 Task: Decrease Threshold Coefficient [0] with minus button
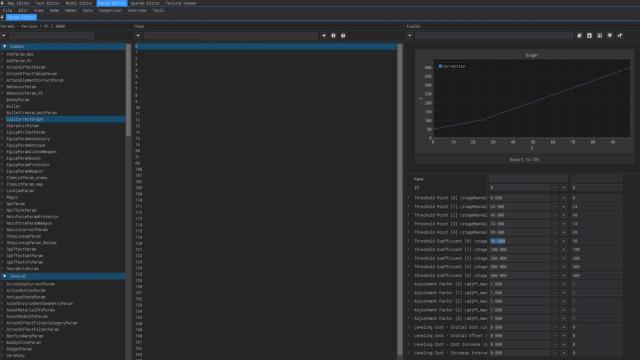tap(555, 241)
